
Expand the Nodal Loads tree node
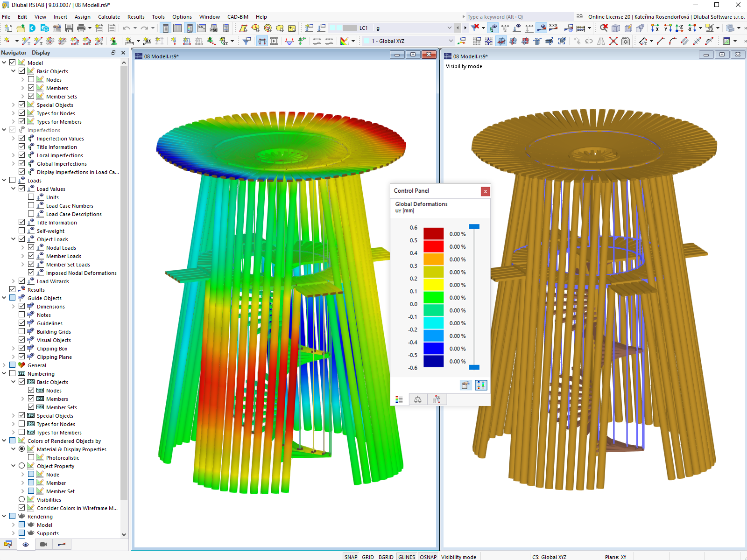point(23,247)
